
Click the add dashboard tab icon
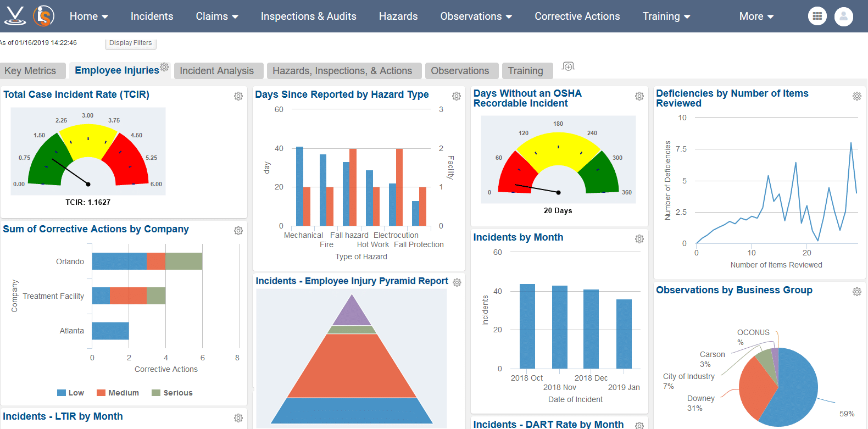pyautogui.click(x=568, y=66)
